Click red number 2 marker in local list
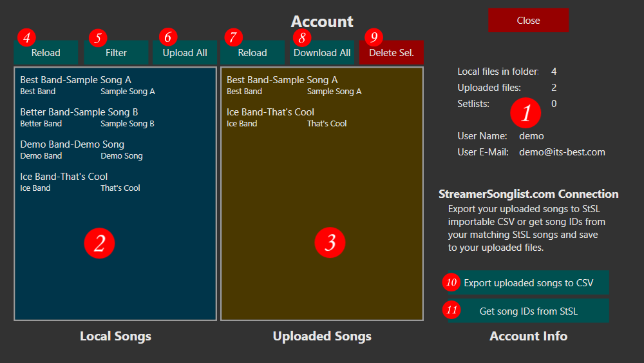This screenshot has height=363, width=644. (x=99, y=243)
